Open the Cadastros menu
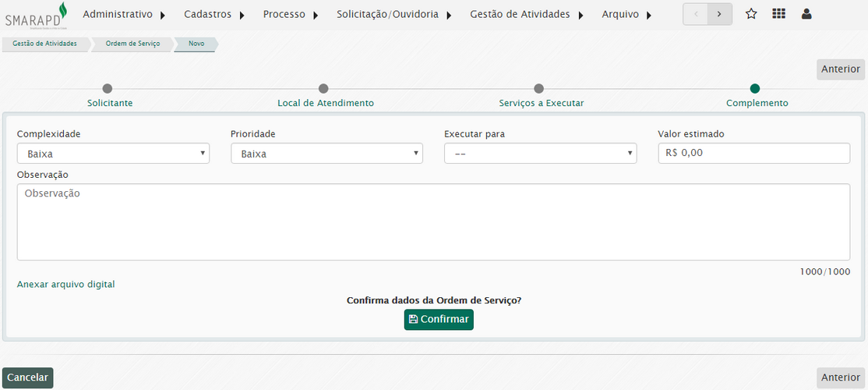 click(214, 14)
